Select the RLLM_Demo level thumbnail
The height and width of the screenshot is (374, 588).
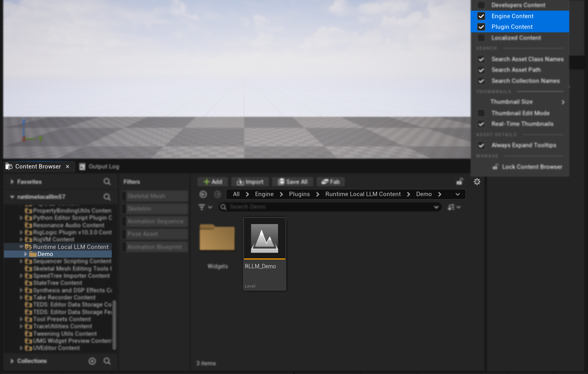tap(264, 239)
